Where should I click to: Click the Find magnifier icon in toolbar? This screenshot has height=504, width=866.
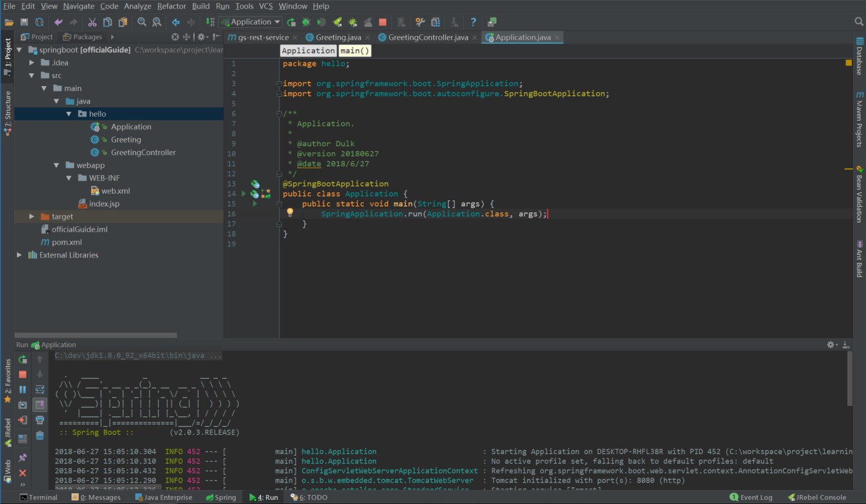(x=141, y=22)
